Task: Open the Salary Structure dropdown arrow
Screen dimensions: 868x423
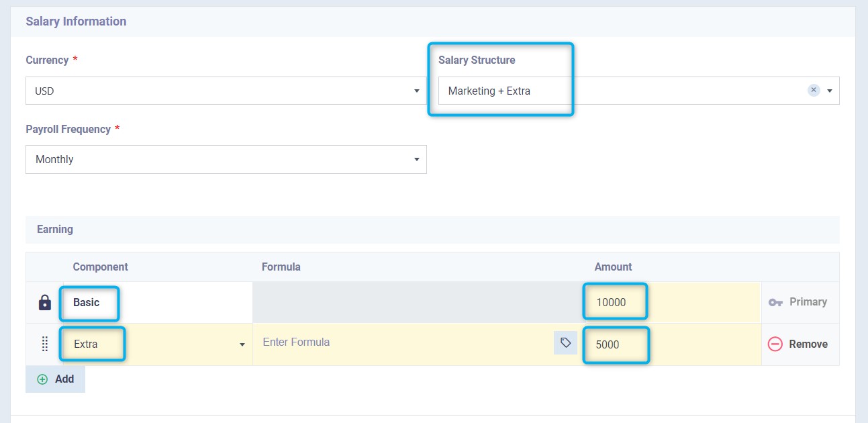Action: pyautogui.click(x=830, y=91)
